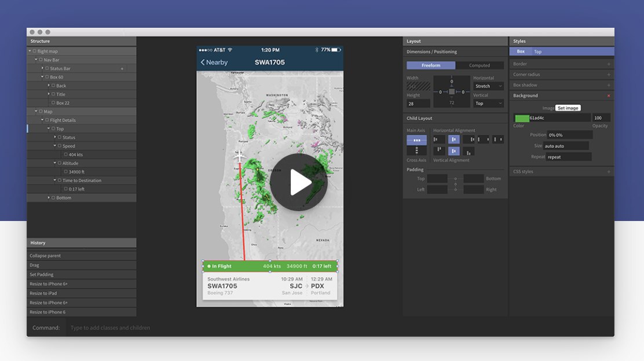
Task: Select Resize to iPhone 6 history entry
Action: [81, 312]
